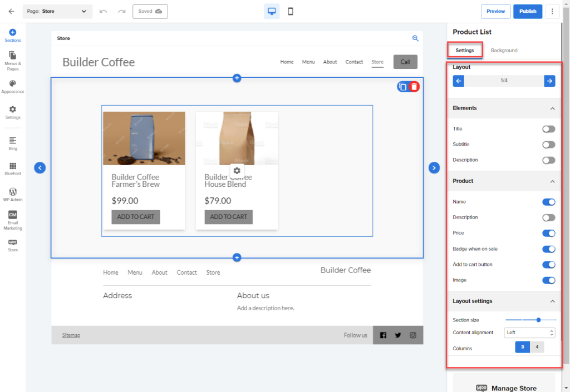Duplicate the selected product section
The height and width of the screenshot is (392, 570).
pos(402,86)
